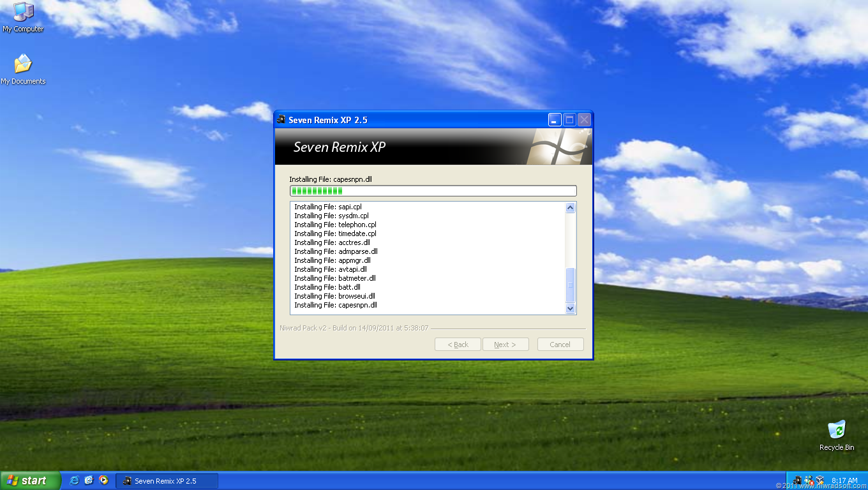Launch Internet Explorer from quick launch
The image size is (868, 490).
74,480
